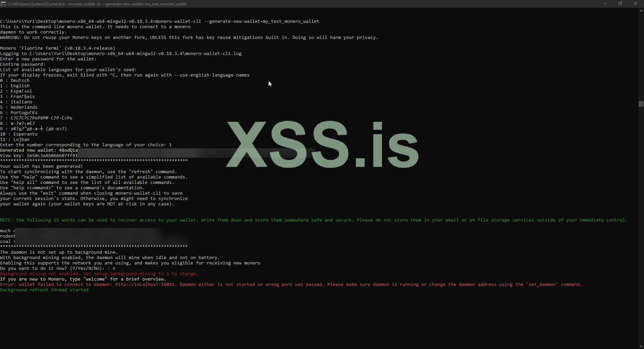Click the 'With background mining enabled' line
Viewport: 644px width, 349px height.
click(x=110, y=258)
